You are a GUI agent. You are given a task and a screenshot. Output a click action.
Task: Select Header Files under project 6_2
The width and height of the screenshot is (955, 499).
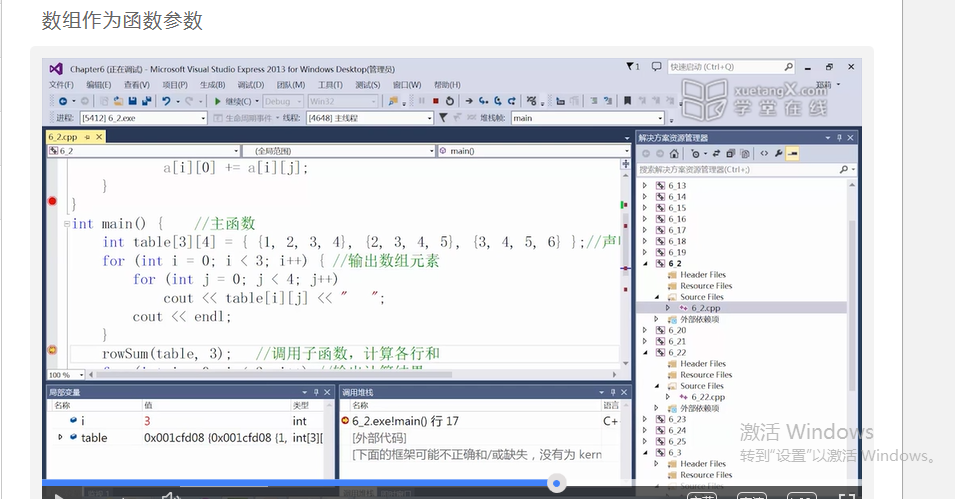[703, 275]
